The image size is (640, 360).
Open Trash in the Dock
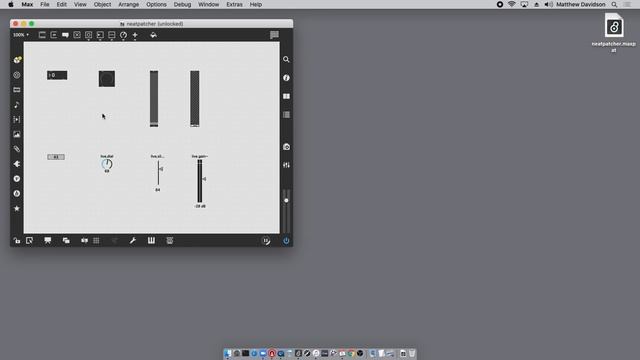pyautogui.click(x=412, y=353)
